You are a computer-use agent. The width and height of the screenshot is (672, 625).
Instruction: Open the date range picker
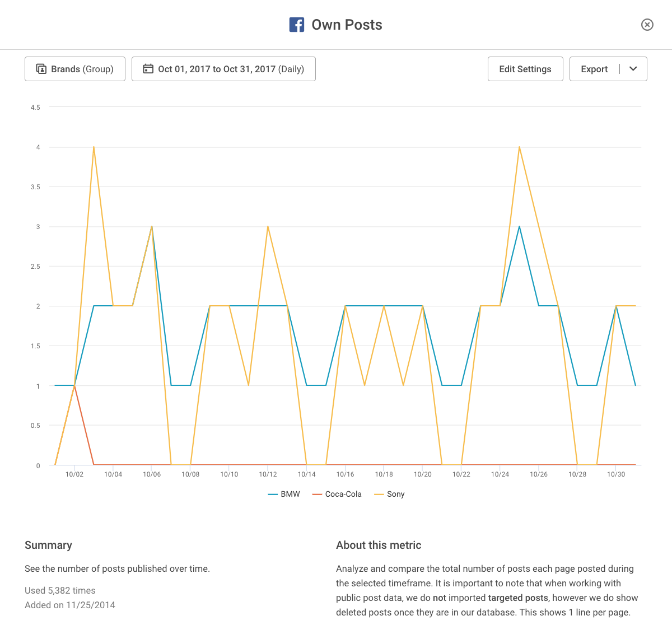[223, 69]
